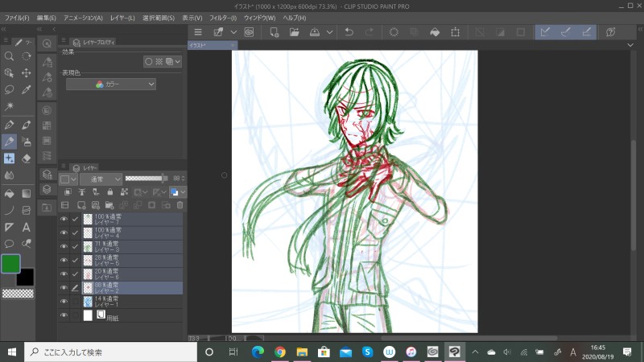644x362 pixels.
Task: Click the Open file folder icon
Action: click(294, 32)
